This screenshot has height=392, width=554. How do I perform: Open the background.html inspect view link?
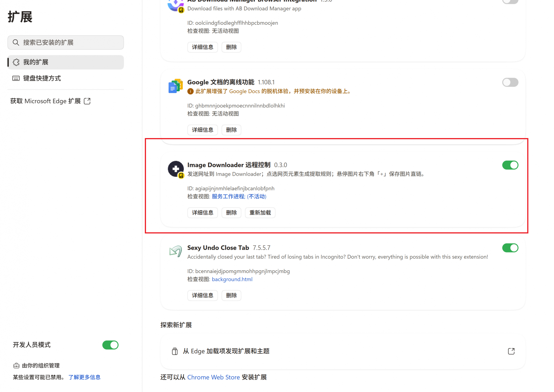[232, 279]
